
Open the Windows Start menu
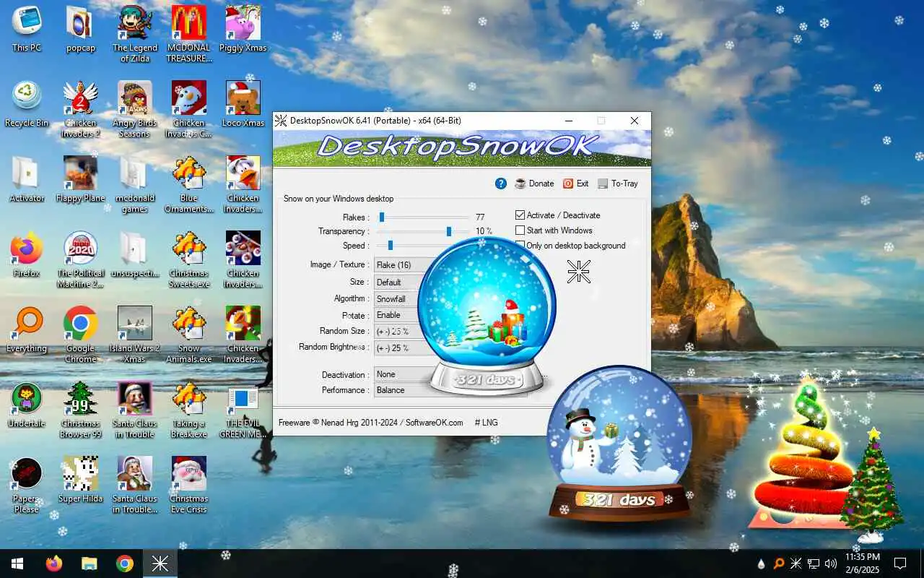click(17, 564)
